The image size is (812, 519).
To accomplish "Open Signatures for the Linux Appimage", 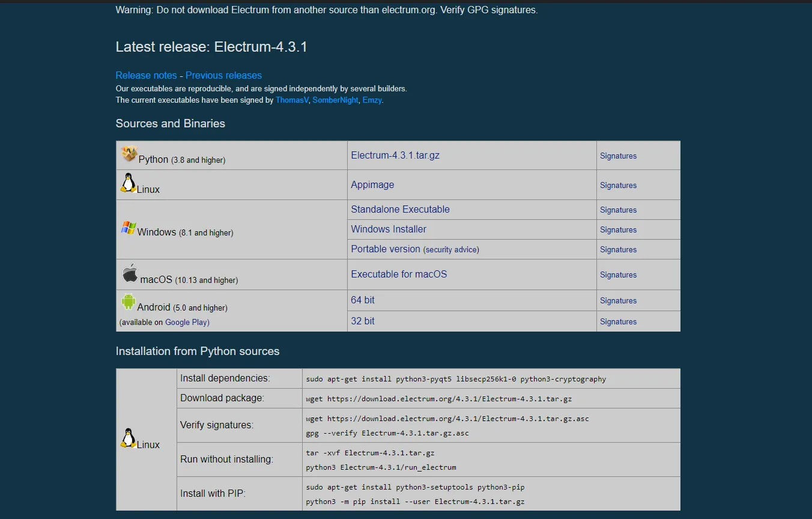I will [618, 186].
